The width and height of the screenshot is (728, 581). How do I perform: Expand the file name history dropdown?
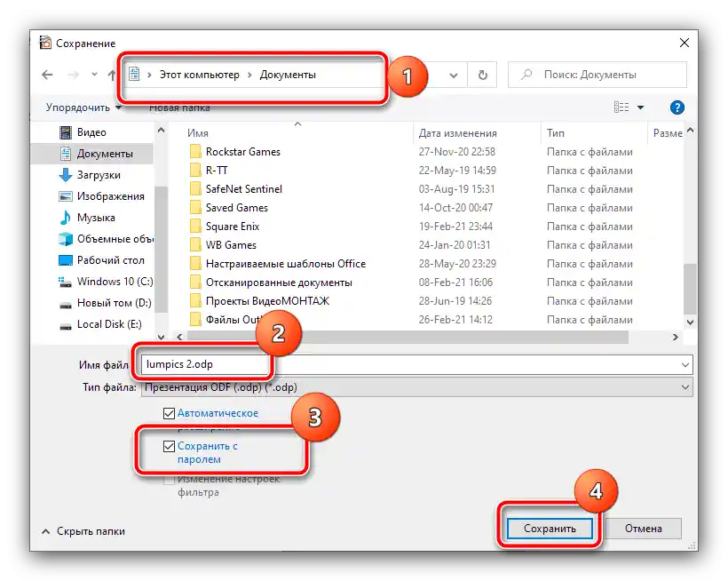coord(684,365)
